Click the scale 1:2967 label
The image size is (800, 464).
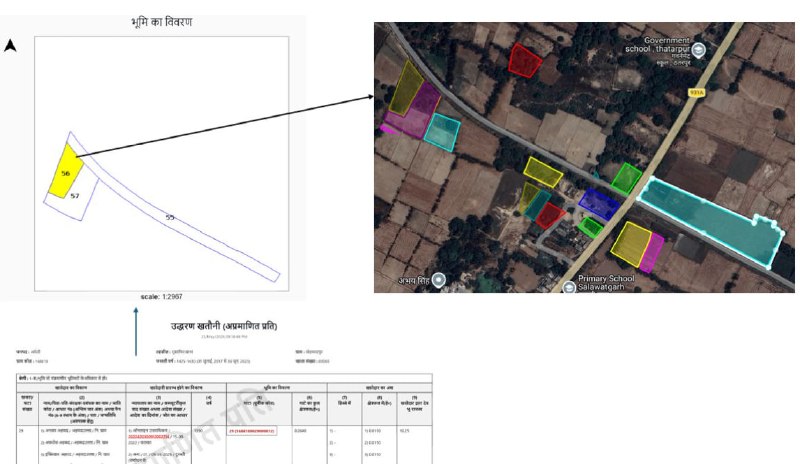162,297
